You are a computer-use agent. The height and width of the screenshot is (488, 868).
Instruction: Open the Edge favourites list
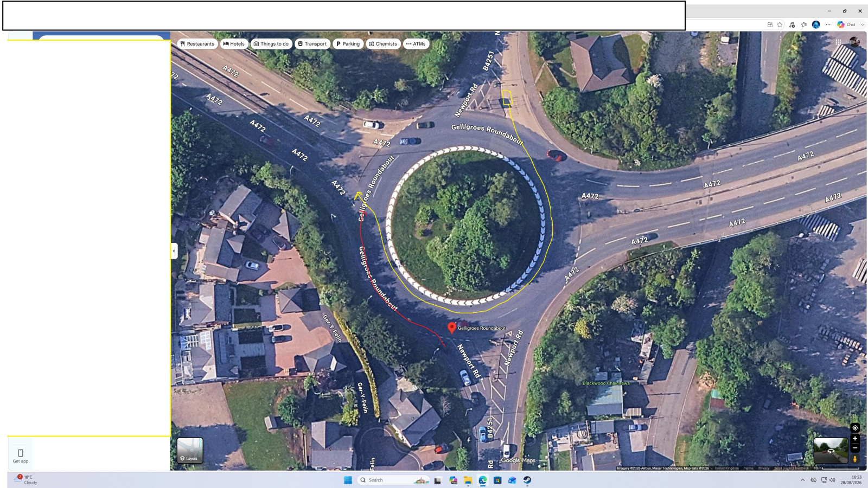tap(803, 24)
